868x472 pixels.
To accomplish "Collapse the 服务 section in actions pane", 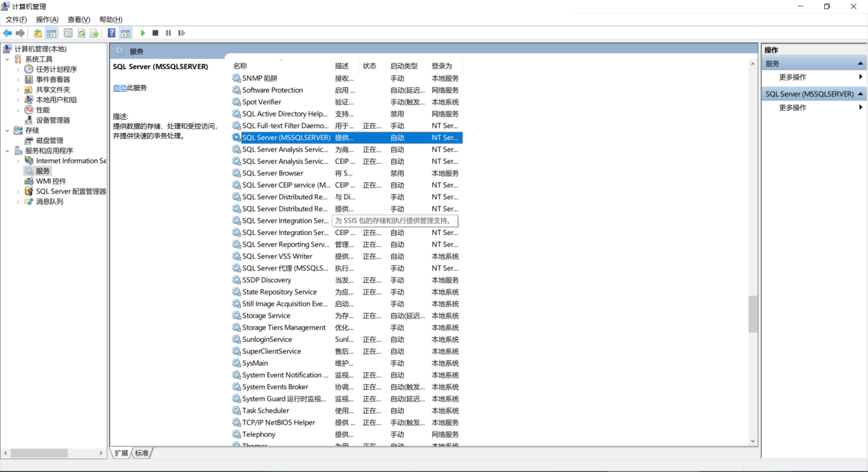I will [x=860, y=64].
